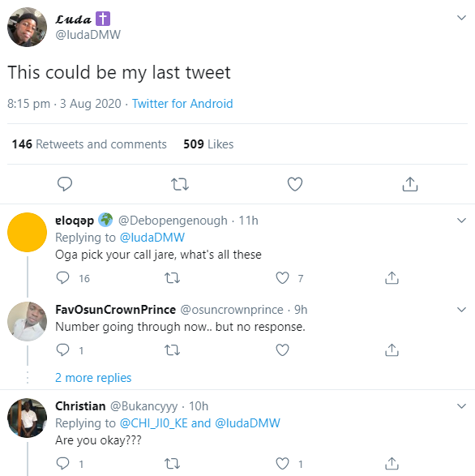The image size is (475, 476).
Task: Open the more options chevron on Luda's tweet
Action: coord(462,18)
